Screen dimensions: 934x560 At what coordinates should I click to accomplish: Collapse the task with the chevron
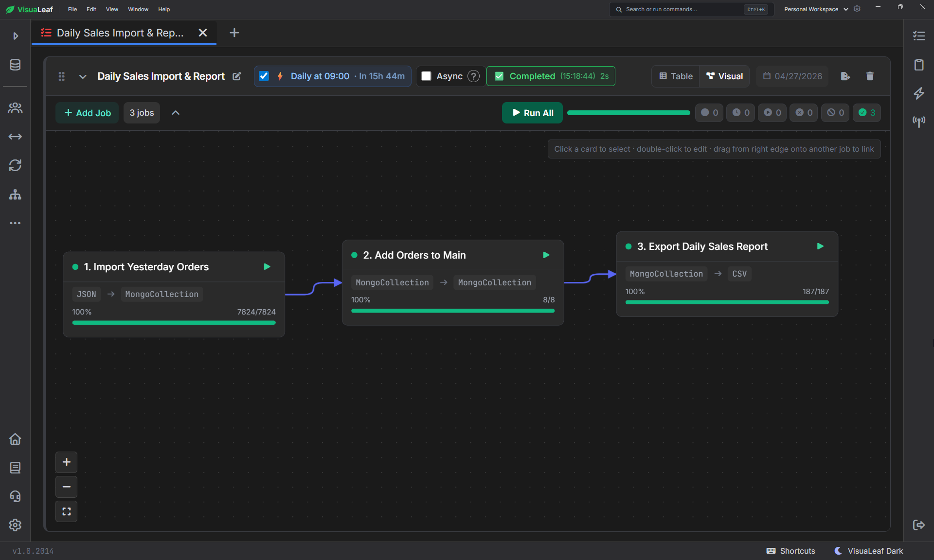point(83,76)
